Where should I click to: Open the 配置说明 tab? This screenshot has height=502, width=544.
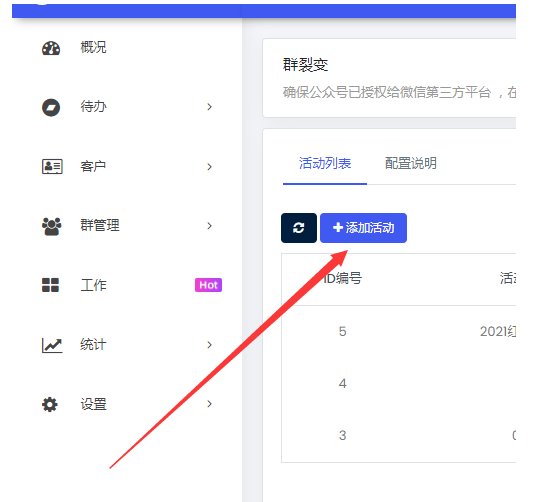[411, 163]
